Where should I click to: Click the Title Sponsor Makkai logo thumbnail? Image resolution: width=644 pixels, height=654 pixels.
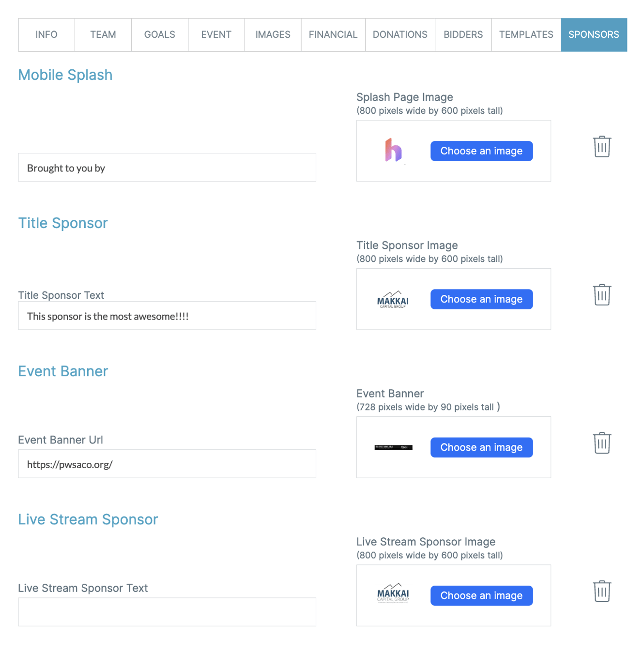393,300
